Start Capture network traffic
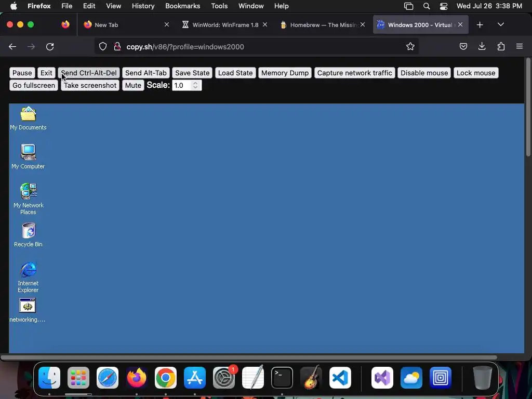 point(354,73)
